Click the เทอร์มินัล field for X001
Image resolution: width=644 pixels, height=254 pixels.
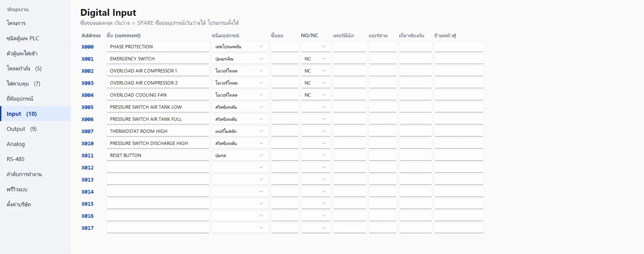point(350,59)
